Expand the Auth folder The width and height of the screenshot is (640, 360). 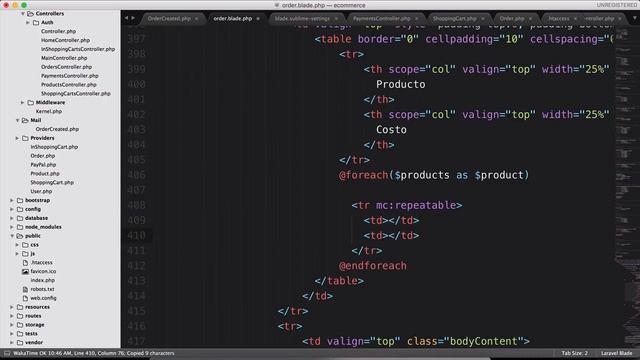coord(28,22)
